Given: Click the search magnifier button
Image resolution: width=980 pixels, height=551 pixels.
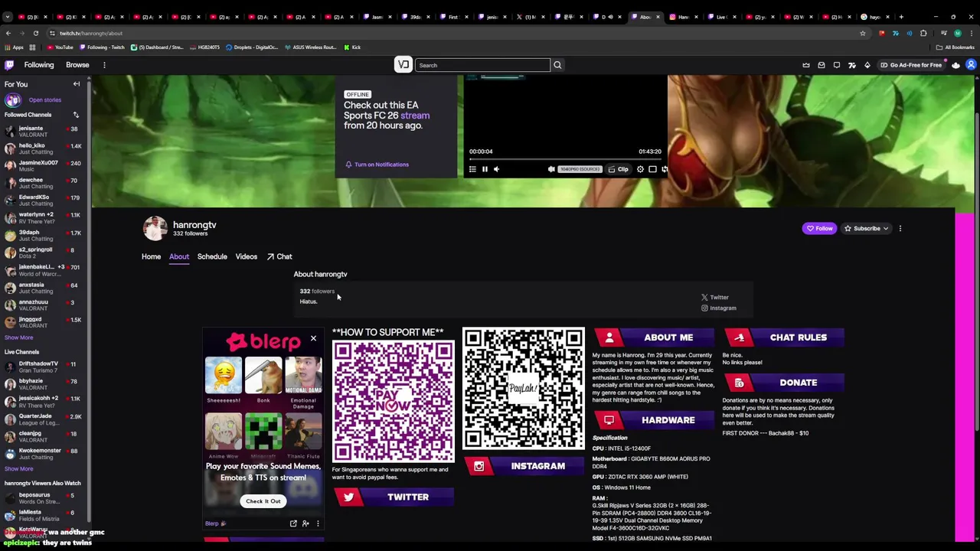Looking at the screenshot, I should [557, 65].
